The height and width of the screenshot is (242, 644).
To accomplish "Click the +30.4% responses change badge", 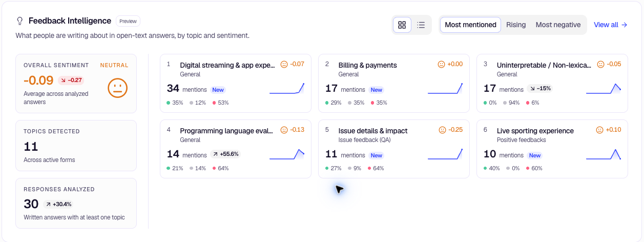I will (58, 204).
